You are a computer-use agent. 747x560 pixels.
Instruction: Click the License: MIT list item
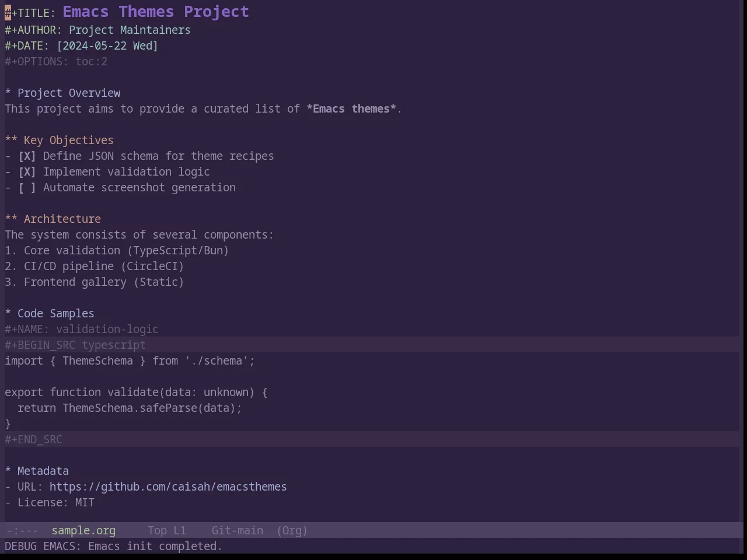pos(50,503)
